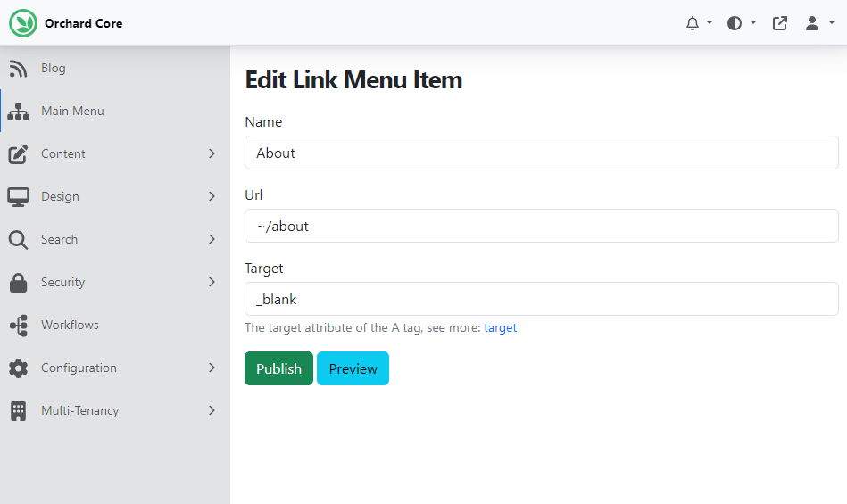Open the dark/light theme switcher

735,23
